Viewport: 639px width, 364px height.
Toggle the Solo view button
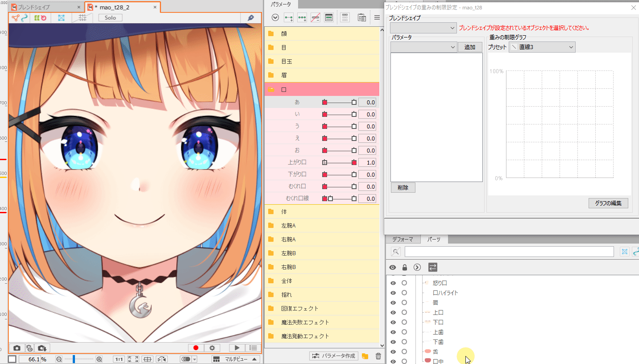110,18
